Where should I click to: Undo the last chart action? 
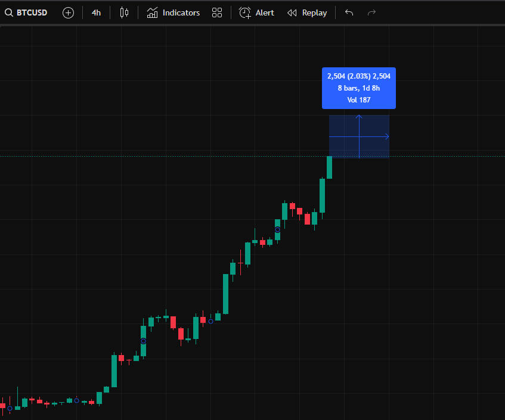coord(349,13)
